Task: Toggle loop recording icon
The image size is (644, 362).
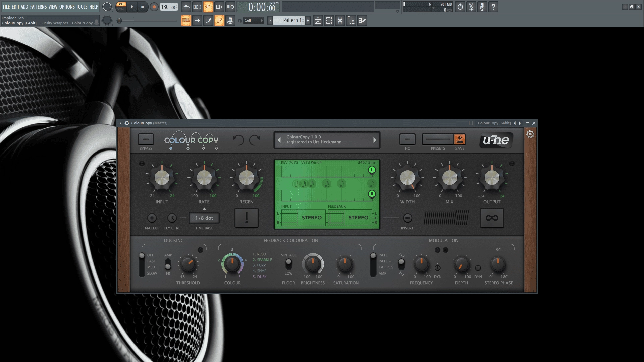Action: [x=230, y=7]
